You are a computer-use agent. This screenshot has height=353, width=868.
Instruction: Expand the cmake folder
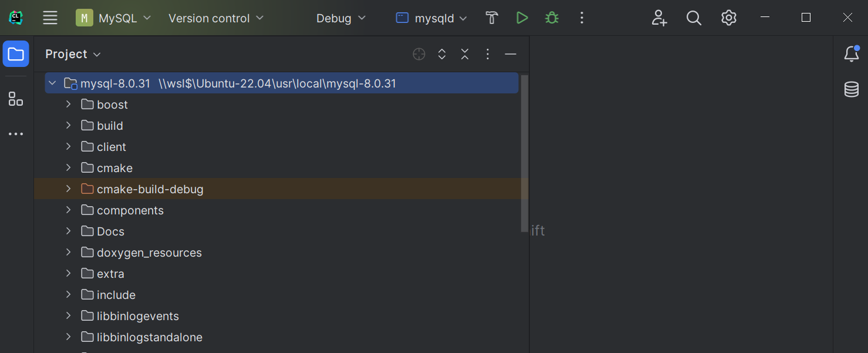point(69,168)
